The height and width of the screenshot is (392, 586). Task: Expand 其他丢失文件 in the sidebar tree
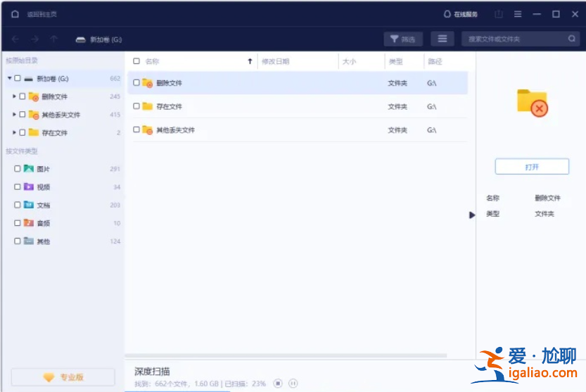tap(14, 114)
